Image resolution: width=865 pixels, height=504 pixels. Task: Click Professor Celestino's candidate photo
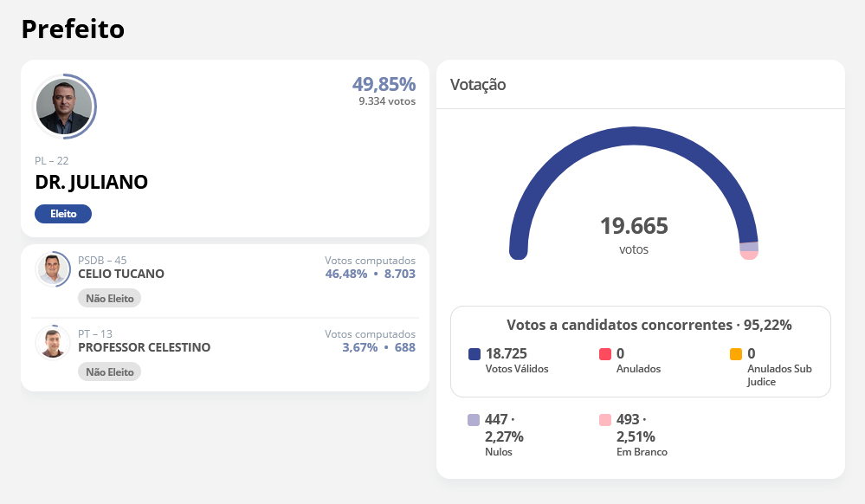pyautogui.click(x=53, y=343)
